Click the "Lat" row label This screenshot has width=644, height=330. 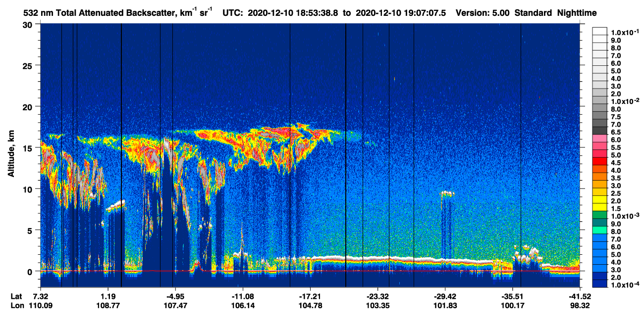pos(17,296)
